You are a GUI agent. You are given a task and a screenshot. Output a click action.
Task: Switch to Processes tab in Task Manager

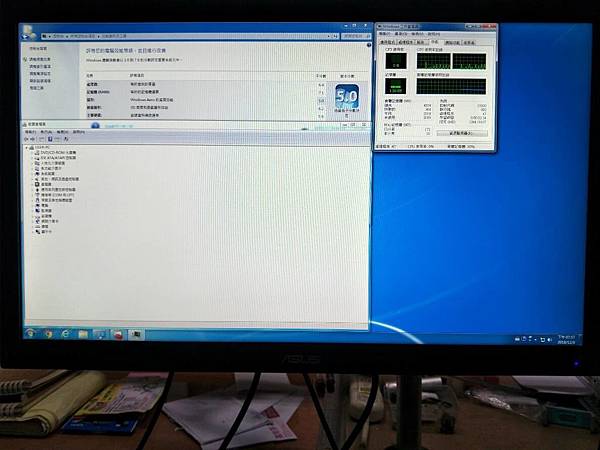406,42
